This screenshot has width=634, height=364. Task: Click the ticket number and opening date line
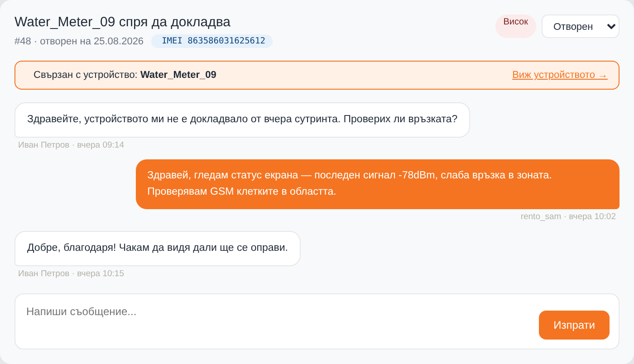(x=79, y=41)
